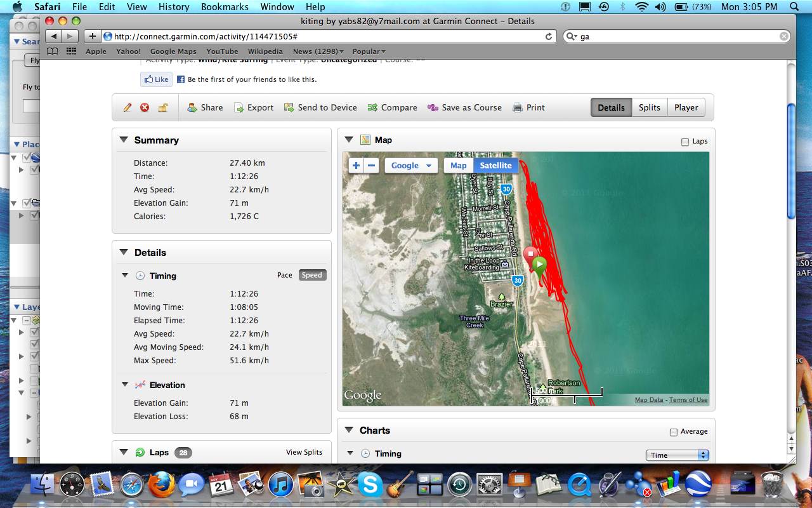
Task: Enable the Laps checkbox on map
Action: [x=685, y=142]
